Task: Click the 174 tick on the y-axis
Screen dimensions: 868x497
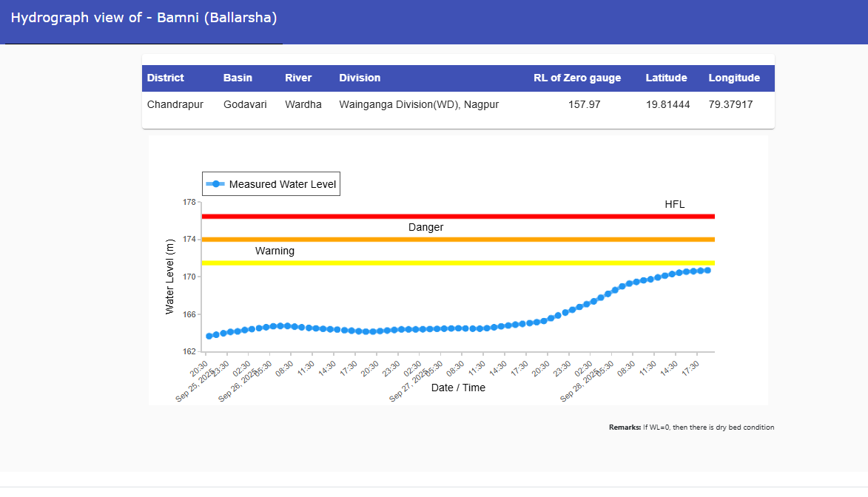Action: [189, 239]
